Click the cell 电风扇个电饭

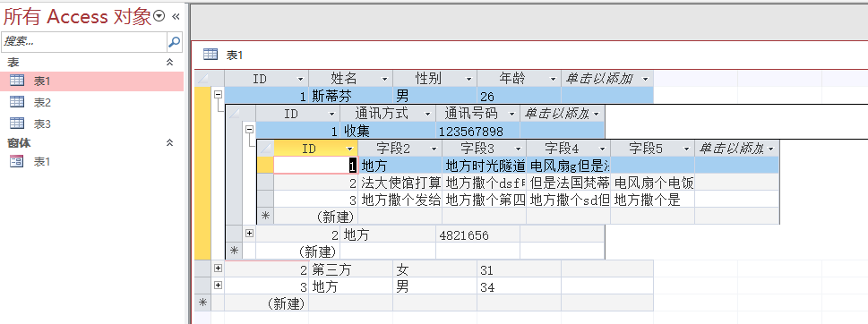[652, 183]
